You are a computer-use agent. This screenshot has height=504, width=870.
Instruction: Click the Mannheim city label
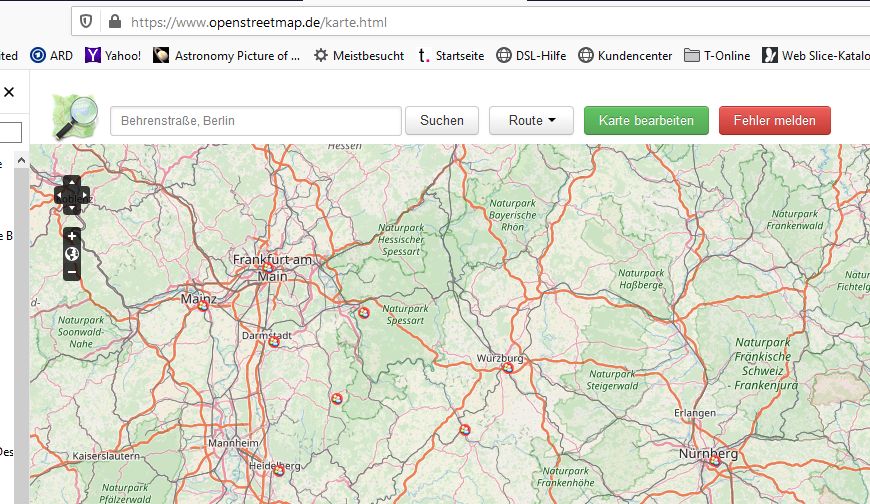click(233, 443)
